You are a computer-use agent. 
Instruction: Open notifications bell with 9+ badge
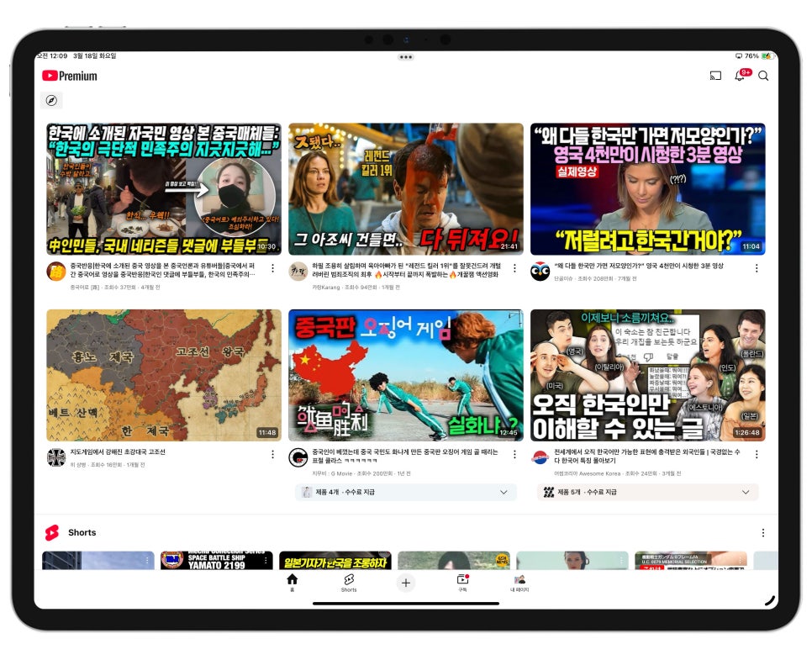click(741, 75)
